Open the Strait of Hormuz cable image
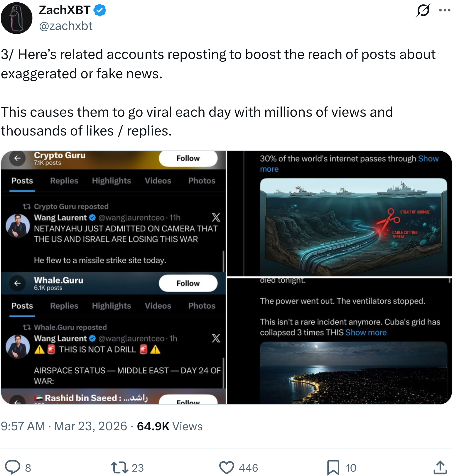This screenshot has width=454, height=476. pyautogui.click(x=339, y=214)
